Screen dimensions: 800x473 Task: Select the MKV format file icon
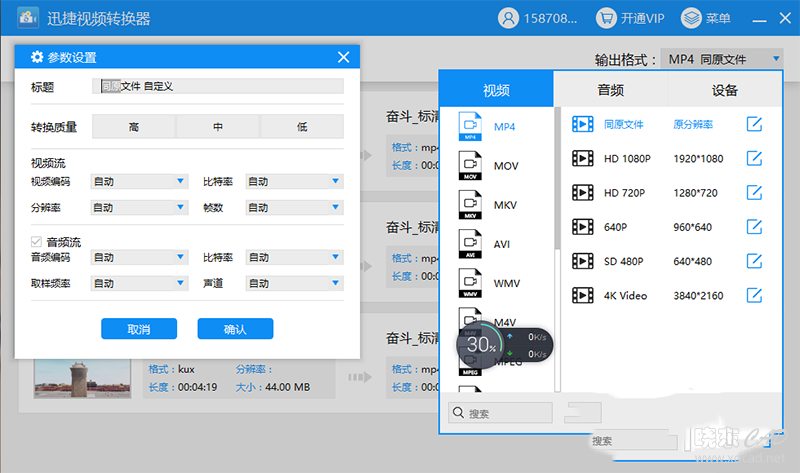pos(470,205)
